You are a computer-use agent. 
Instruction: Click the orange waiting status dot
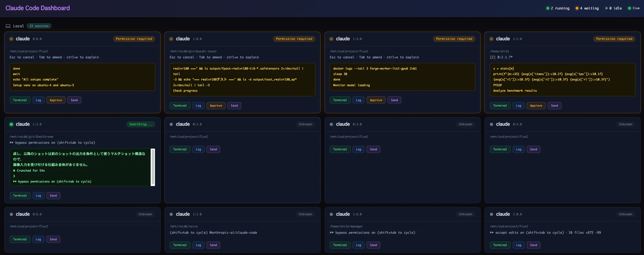(x=577, y=8)
